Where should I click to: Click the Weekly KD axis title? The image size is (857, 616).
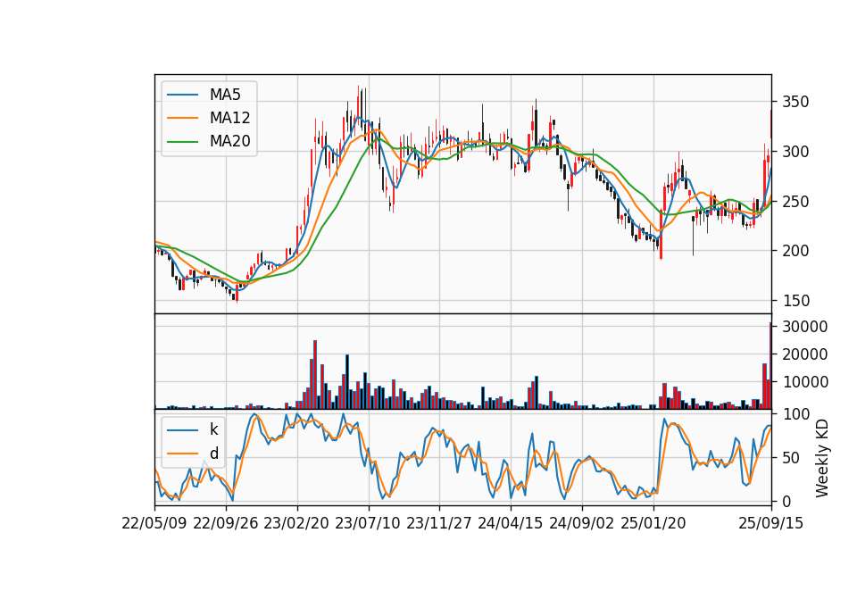tap(821, 458)
